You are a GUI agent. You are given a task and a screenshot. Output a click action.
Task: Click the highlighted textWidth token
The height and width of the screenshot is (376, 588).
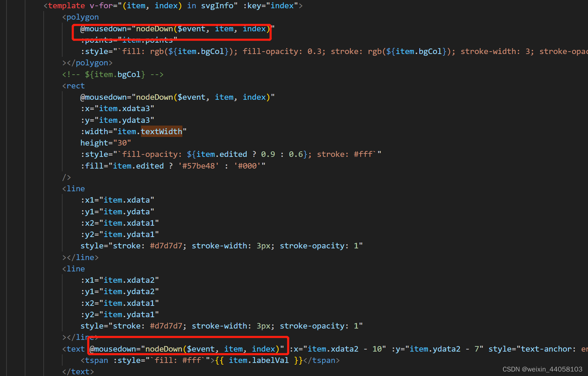tap(161, 131)
